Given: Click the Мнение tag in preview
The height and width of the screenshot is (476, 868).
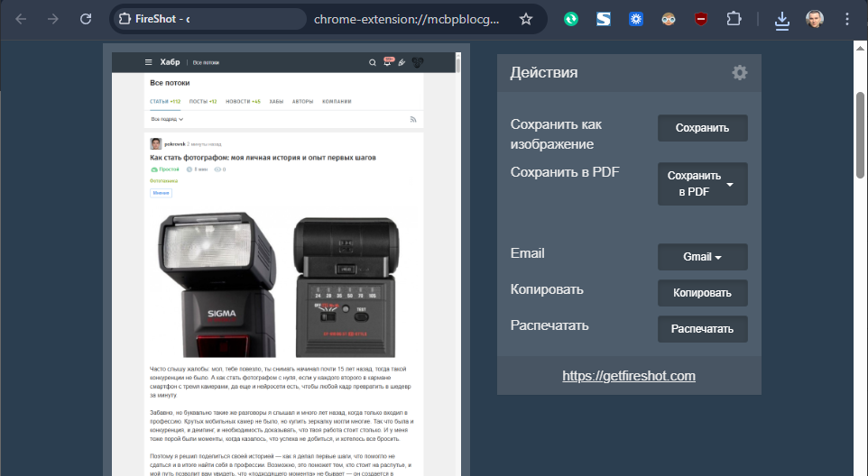Looking at the screenshot, I should pyautogui.click(x=162, y=193).
